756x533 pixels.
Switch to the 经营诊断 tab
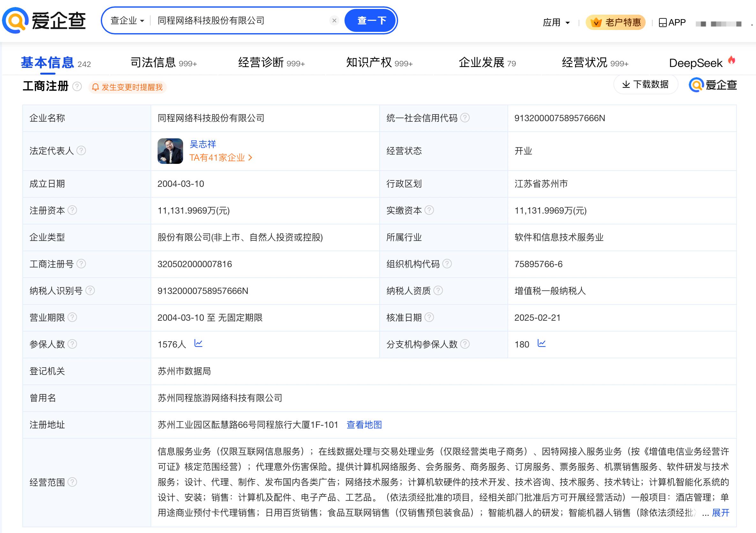click(272, 62)
